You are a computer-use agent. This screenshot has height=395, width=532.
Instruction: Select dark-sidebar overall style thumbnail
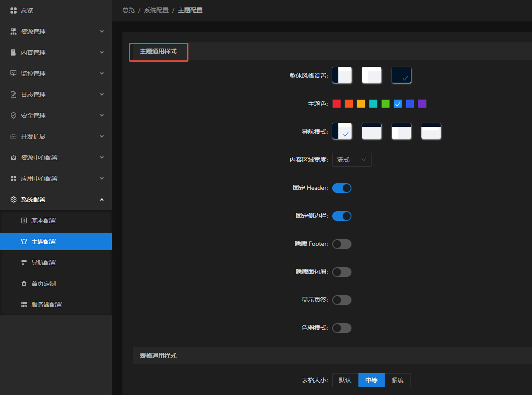pos(342,75)
